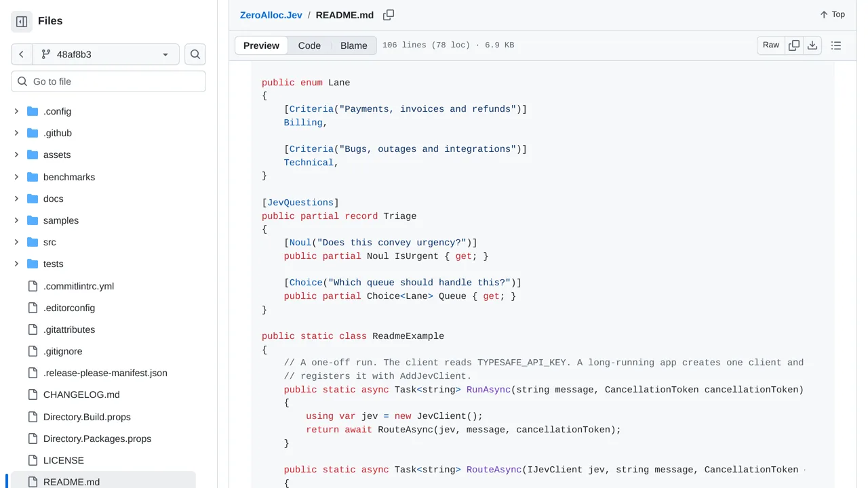The image size is (868, 488).
Task: Download the raw README file
Action: coord(812,45)
